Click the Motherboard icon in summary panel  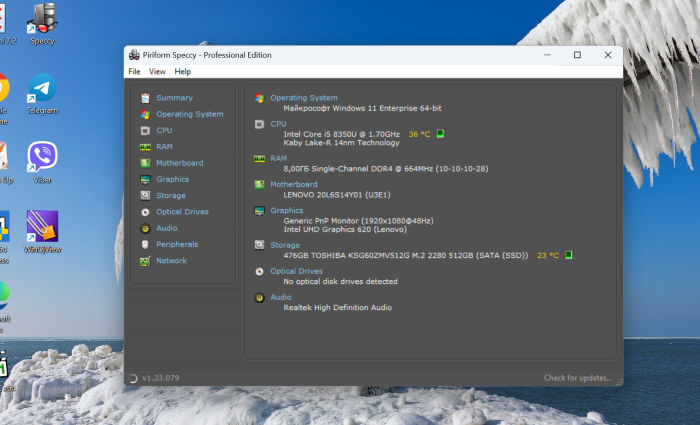pyautogui.click(x=259, y=184)
